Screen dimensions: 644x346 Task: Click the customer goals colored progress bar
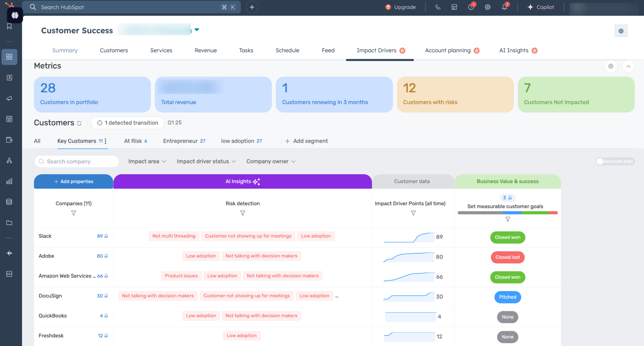(x=507, y=213)
